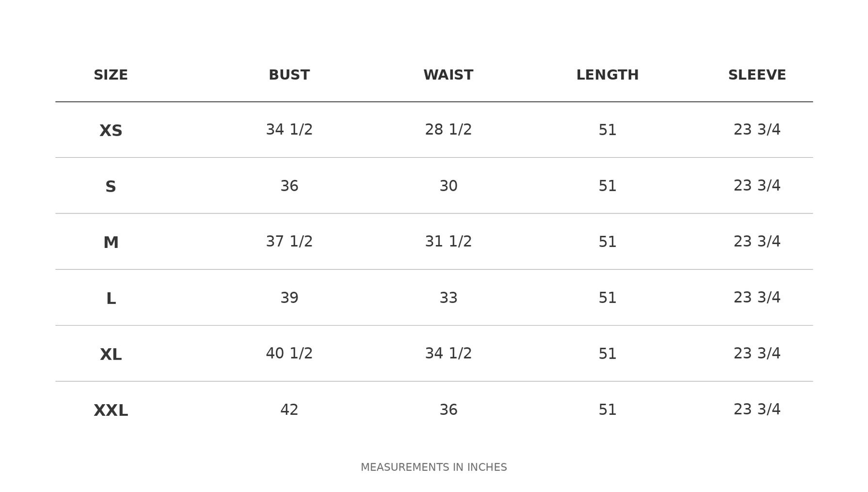Select the XXL size row label
Viewport: 868px width, 492px height.
point(111,410)
